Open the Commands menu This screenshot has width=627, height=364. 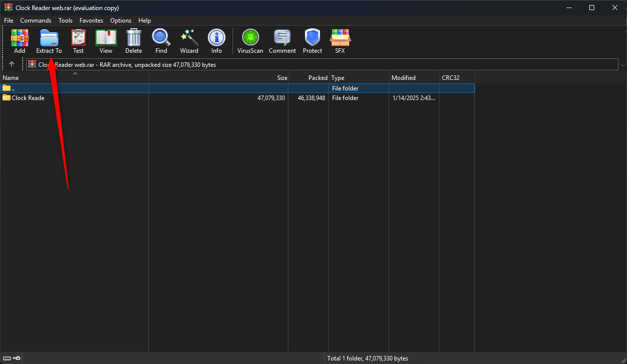[x=36, y=21]
